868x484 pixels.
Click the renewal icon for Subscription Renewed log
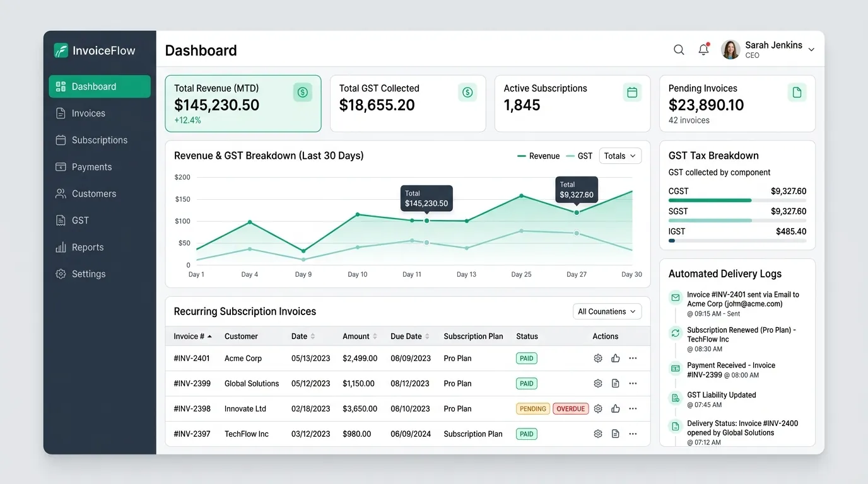pos(676,333)
